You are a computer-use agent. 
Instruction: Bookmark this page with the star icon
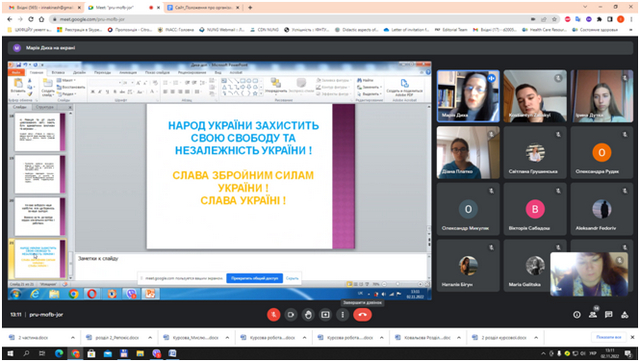coord(554,19)
